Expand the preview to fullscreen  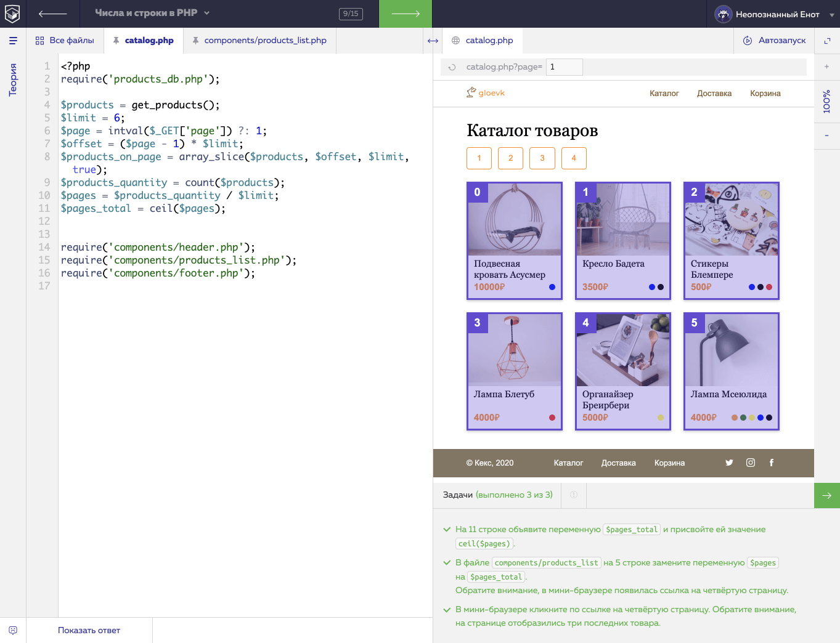827,41
